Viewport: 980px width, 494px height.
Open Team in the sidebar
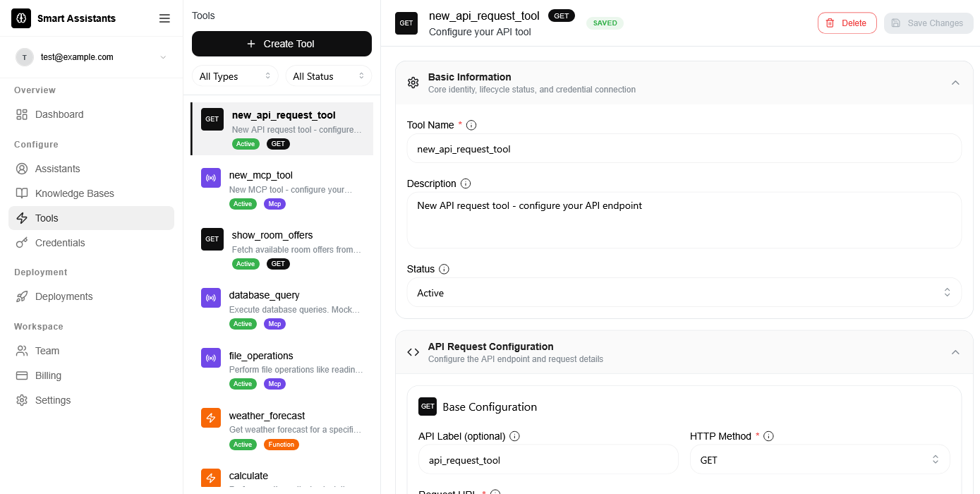tap(91, 351)
